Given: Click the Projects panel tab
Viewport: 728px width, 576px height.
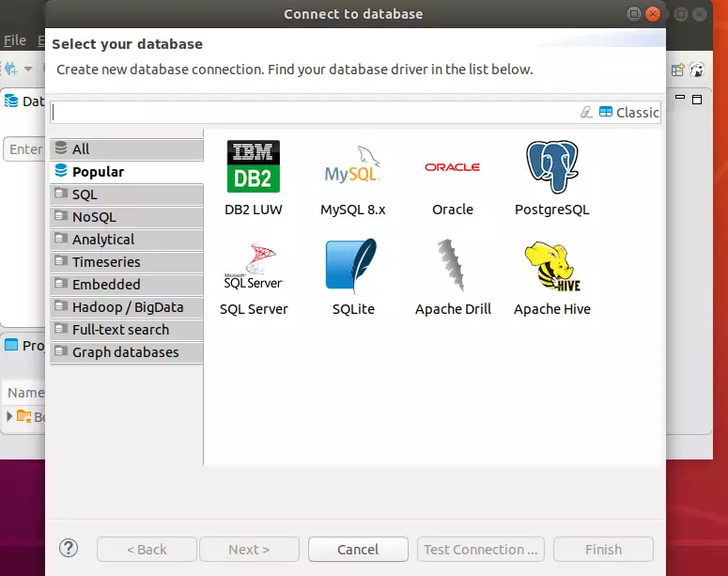Looking at the screenshot, I should pyautogui.click(x=24, y=345).
